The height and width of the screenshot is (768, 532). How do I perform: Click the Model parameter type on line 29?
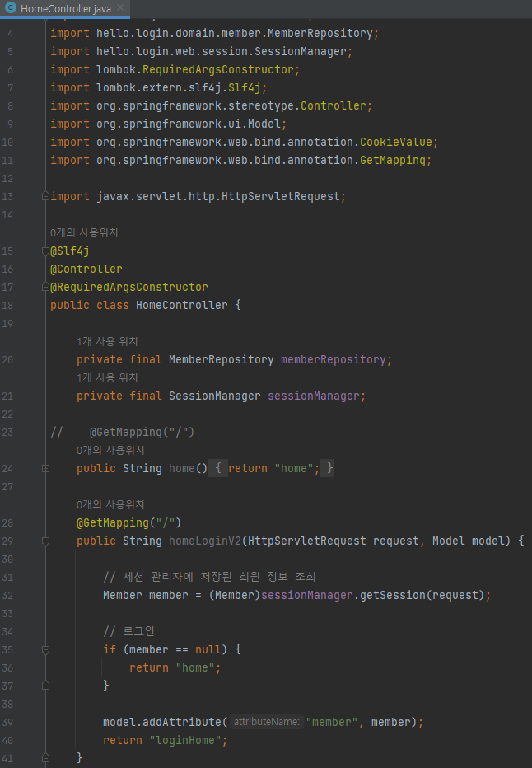click(x=448, y=541)
